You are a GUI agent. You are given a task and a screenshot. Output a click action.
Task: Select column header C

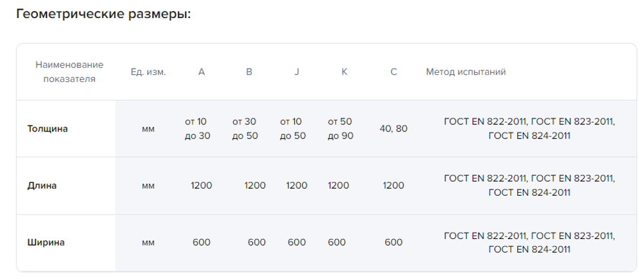[x=393, y=72]
